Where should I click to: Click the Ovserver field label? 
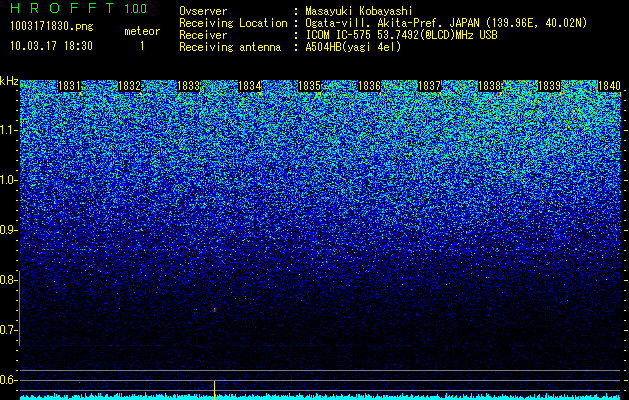point(203,11)
